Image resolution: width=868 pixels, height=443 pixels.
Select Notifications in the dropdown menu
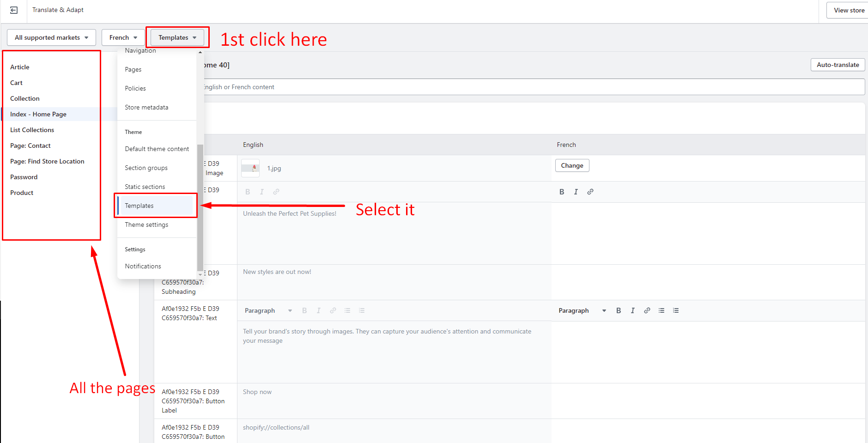[x=143, y=266]
